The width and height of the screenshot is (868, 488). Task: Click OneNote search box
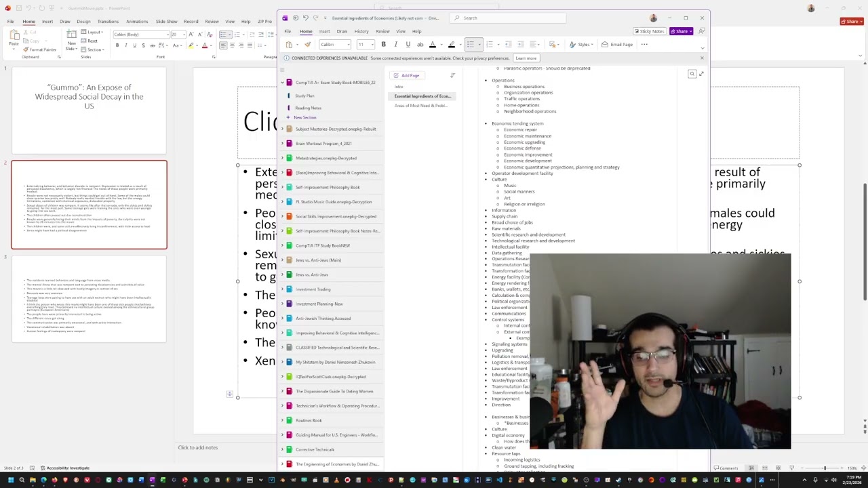(x=509, y=18)
